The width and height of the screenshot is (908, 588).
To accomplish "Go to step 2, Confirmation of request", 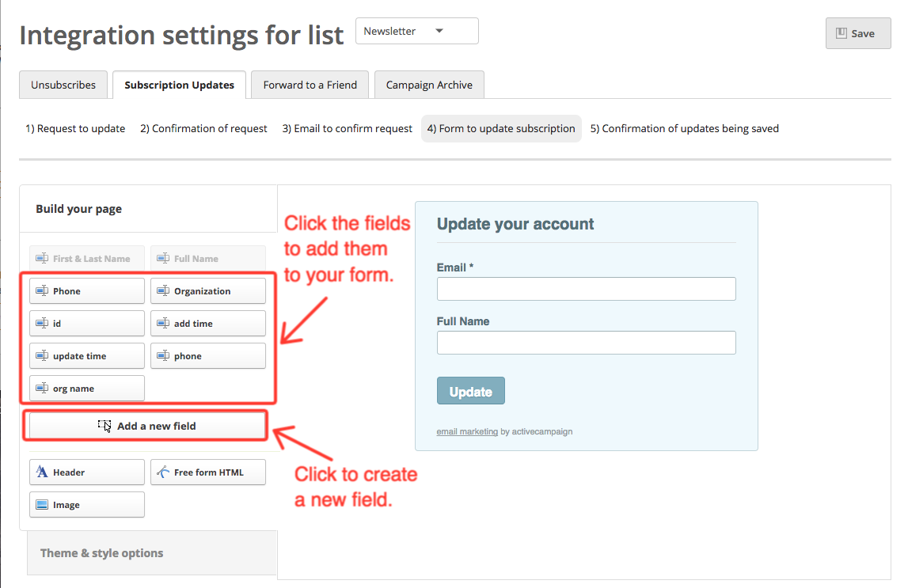I will tap(203, 127).
